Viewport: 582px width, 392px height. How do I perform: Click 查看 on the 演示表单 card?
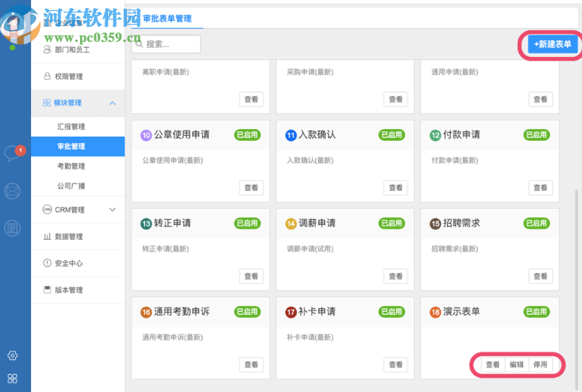point(493,365)
